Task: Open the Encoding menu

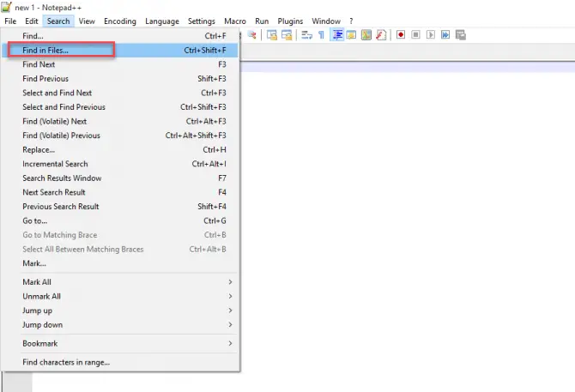Action: click(120, 21)
